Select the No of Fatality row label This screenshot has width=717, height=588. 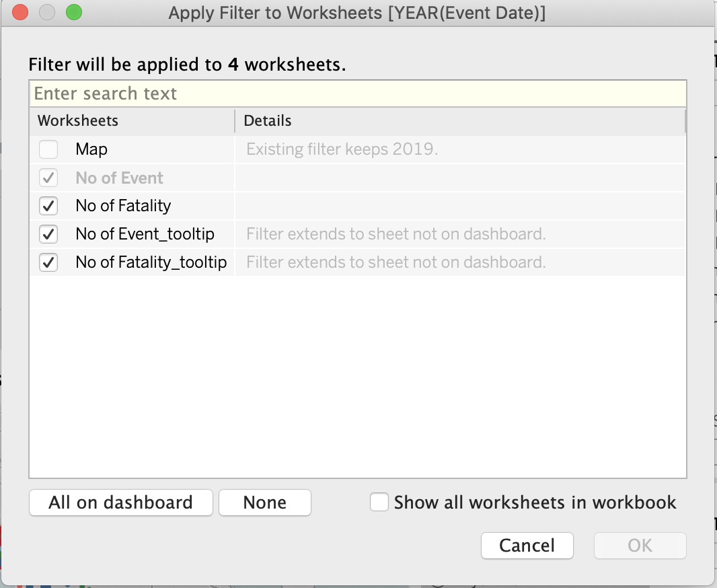pos(123,206)
